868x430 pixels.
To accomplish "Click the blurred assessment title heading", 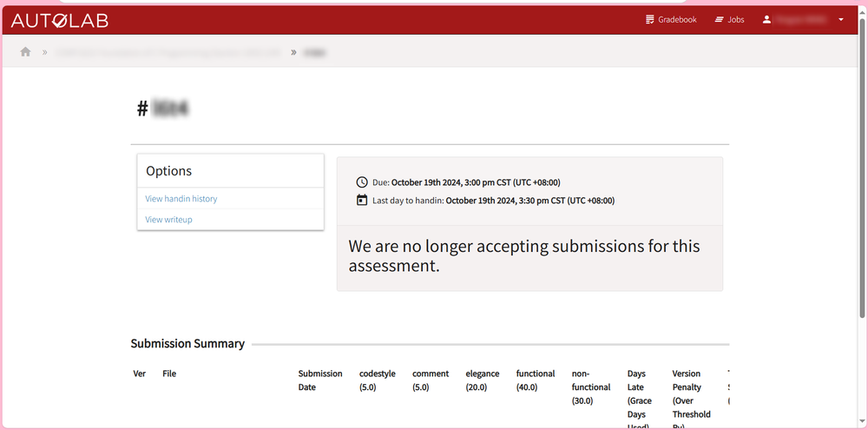I will coord(171,109).
